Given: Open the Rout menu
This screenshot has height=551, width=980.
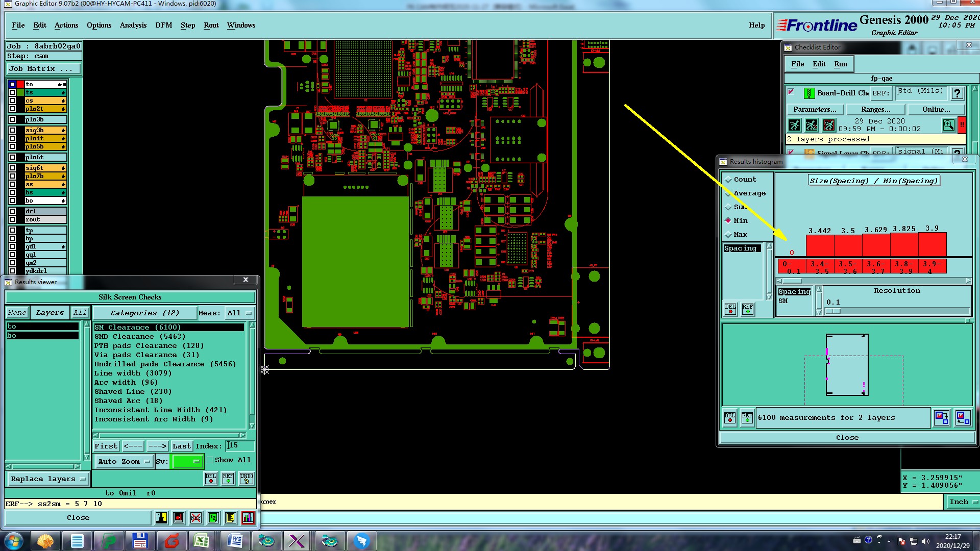Looking at the screenshot, I should 211,25.
